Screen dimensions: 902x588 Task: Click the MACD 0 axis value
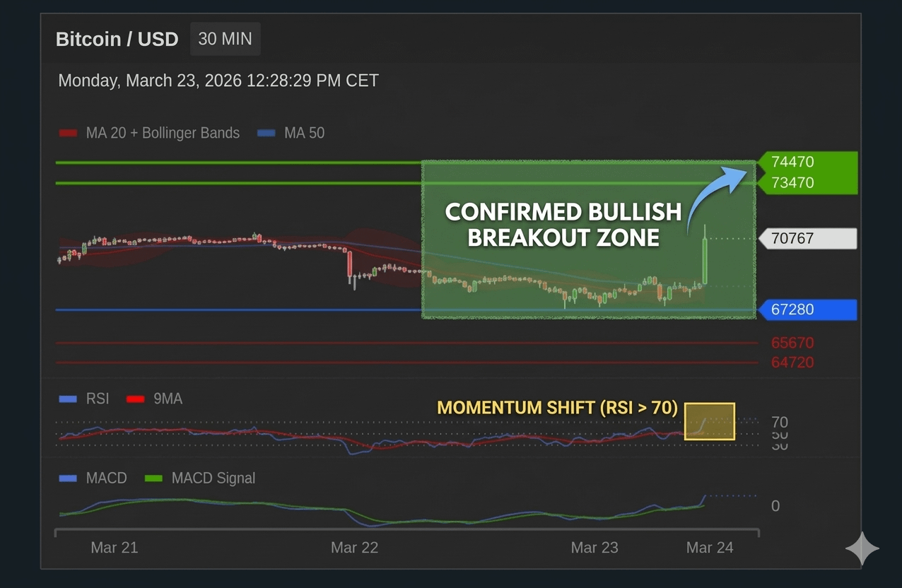tap(775, 506)
